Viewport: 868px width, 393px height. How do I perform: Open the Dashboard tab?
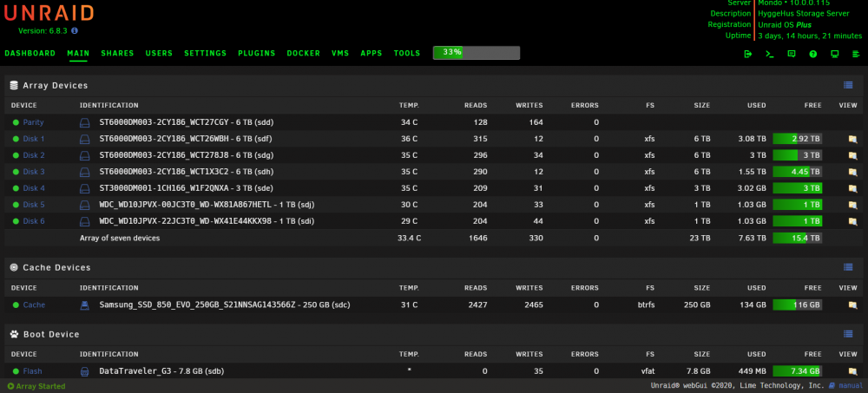(x=30, y=54)
